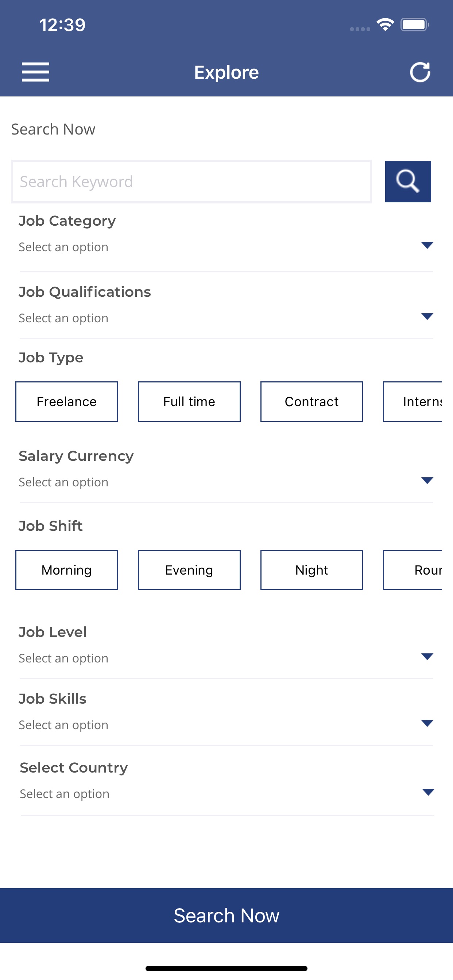Expand the Job Category dropdown arrow
453x980 pixels.
tap(427, 245)
